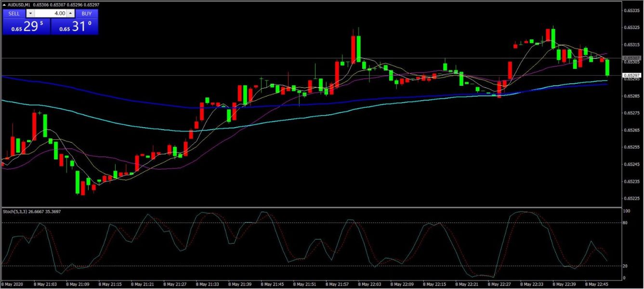
Task: Decrease trade volume with the down arrow
Action: pyautogui.click(x=30, y=13)
